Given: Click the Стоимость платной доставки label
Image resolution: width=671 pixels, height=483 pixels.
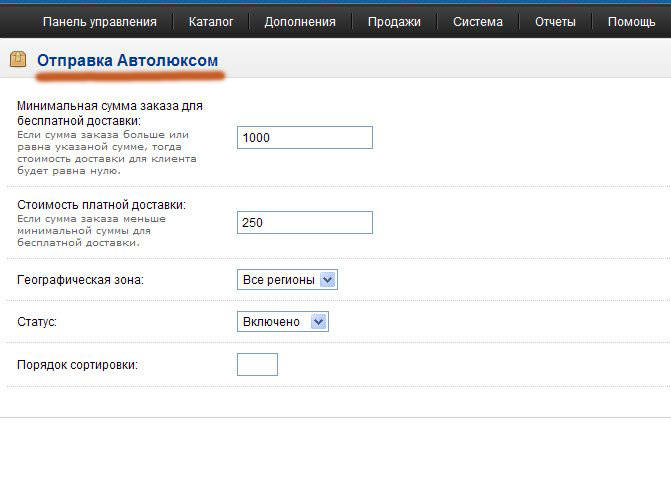Looking at the screenshot, I should [x=101, y=205].
